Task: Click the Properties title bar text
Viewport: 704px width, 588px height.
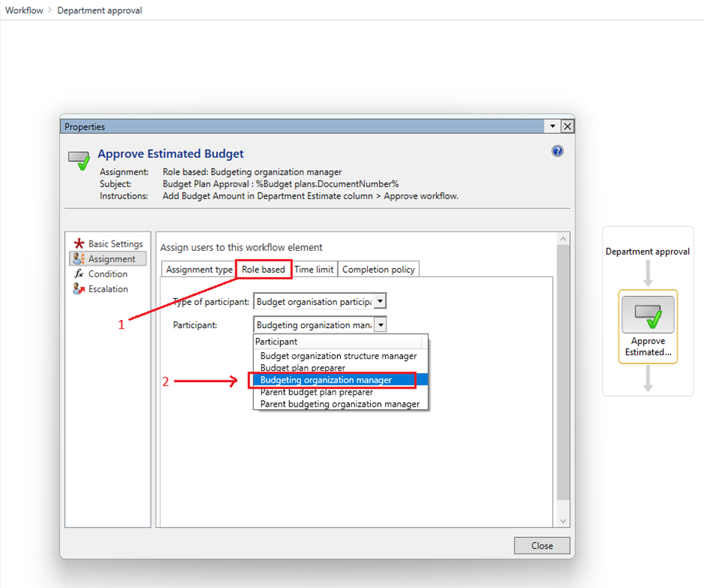Action: tap(85, 127)
